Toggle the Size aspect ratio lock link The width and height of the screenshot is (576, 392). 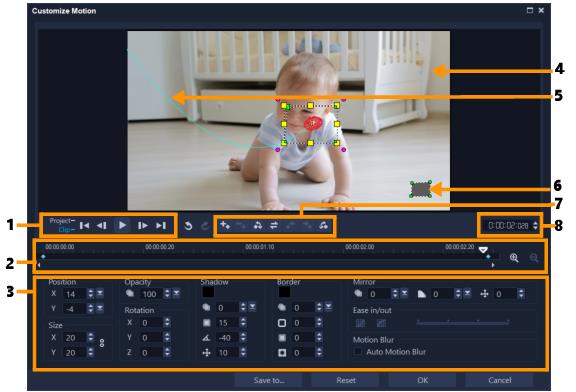(102, 343)
